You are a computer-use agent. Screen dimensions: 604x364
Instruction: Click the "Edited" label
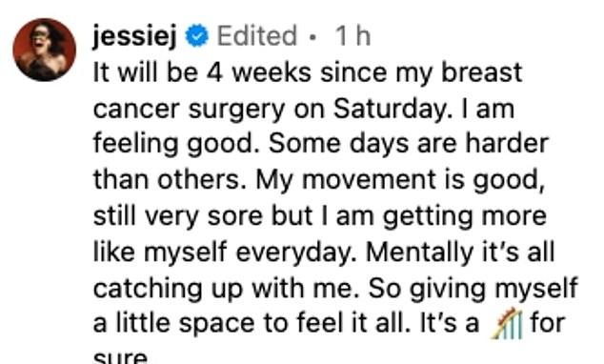tap(257, 36)
